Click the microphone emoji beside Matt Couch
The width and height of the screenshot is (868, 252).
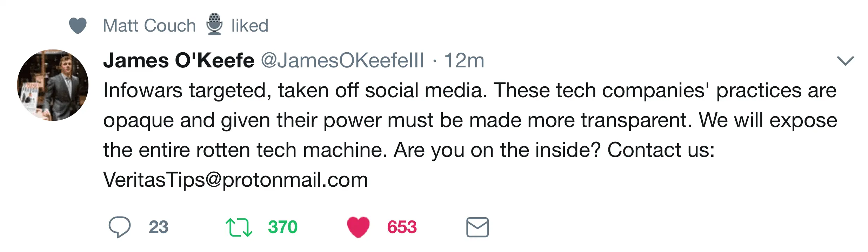click(x=214, y=25)
